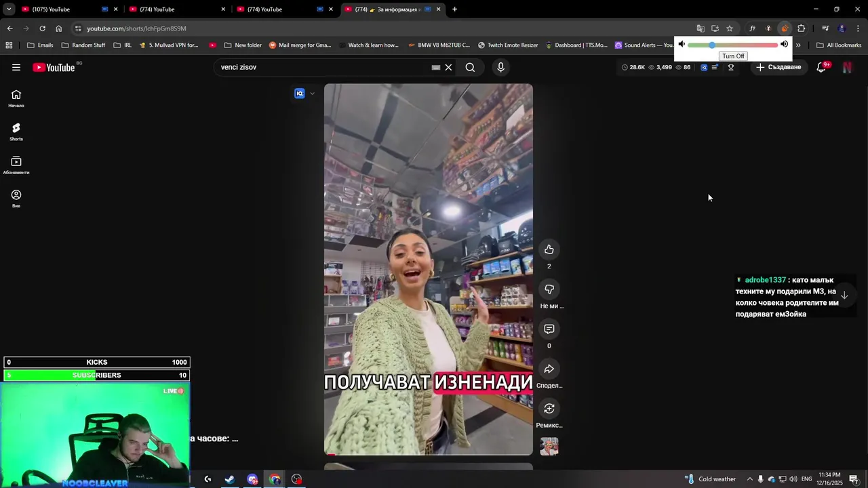
Task: Go back to previous page
Action: pos(9,28)
